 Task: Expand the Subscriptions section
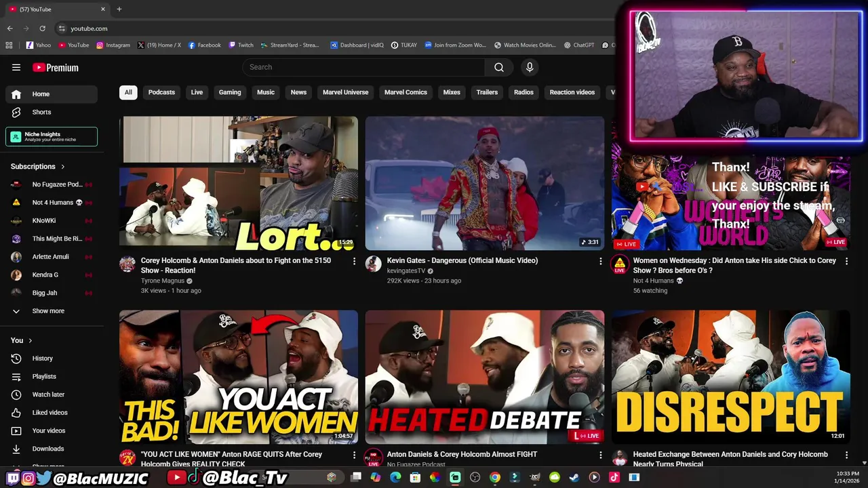point(38,166)
